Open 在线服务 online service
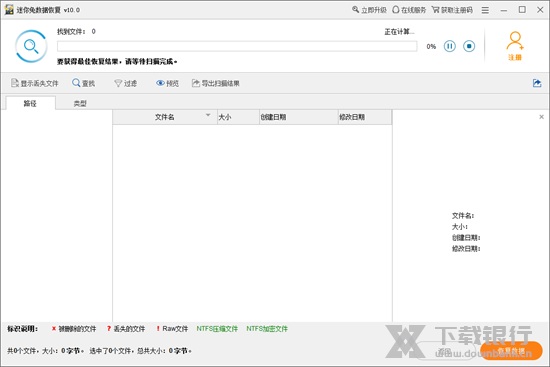 click(409, 10)
